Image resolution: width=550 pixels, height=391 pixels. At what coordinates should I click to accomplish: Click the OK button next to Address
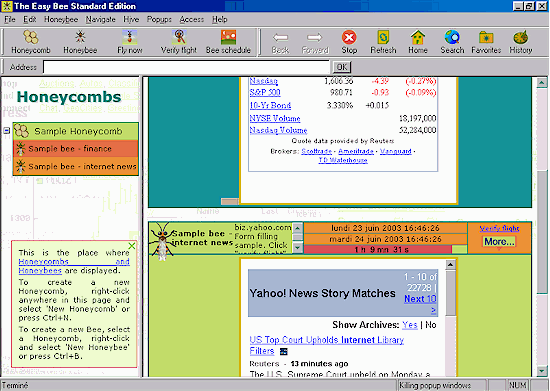tap(342, 67)
